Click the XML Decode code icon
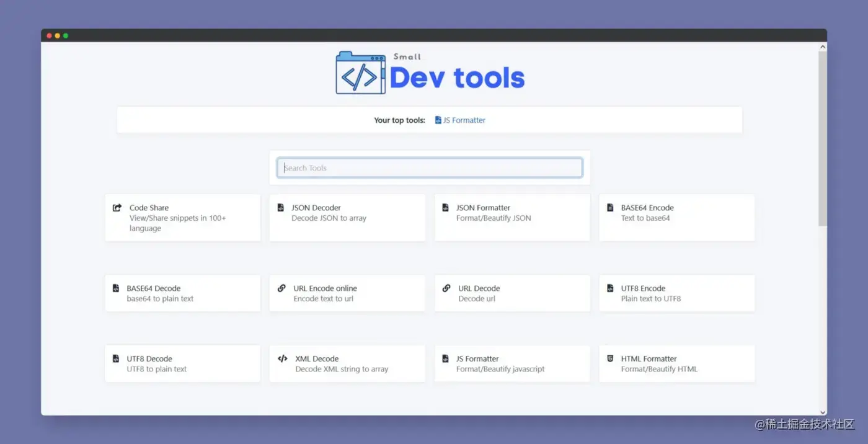The height and width of the screenshot is (444, 868). point(282,358)
